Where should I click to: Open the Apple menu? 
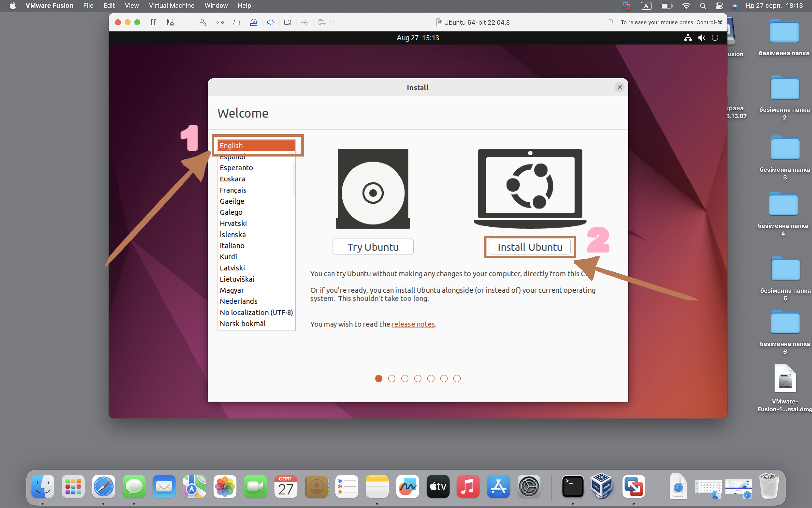click(x=12, y=5)
